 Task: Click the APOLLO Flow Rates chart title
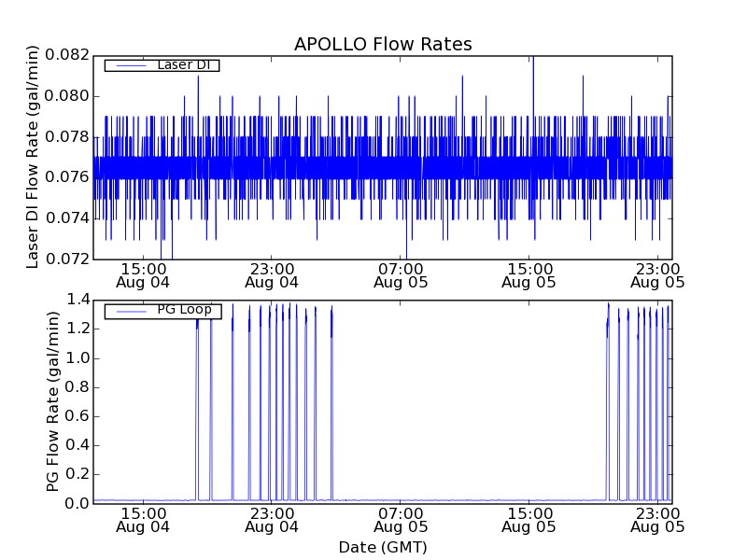coord(383,45)
